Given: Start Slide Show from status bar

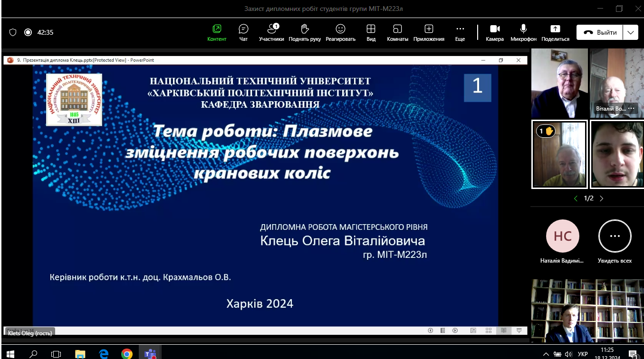Looking at the screenshot, I should click(519, 331).
